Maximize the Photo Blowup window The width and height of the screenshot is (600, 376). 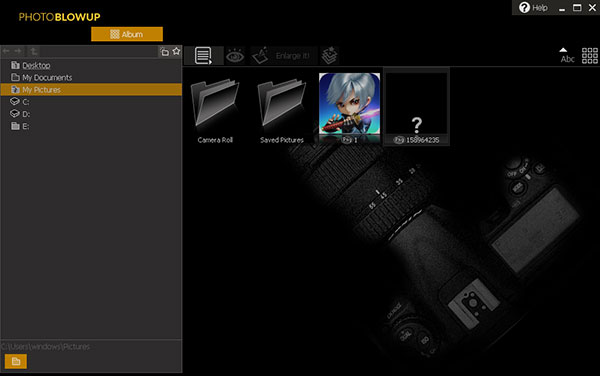click(577, 8)
